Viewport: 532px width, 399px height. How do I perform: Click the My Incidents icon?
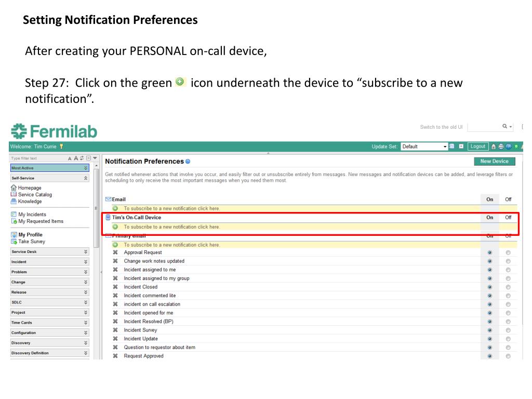[14, 214]
